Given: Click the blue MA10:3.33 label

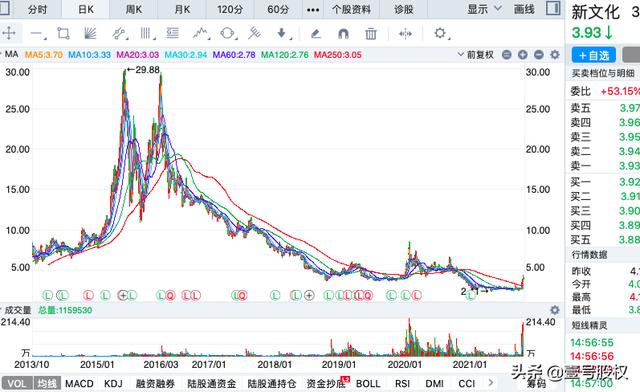Looking at the screenshot, I should tap(89, 55).
